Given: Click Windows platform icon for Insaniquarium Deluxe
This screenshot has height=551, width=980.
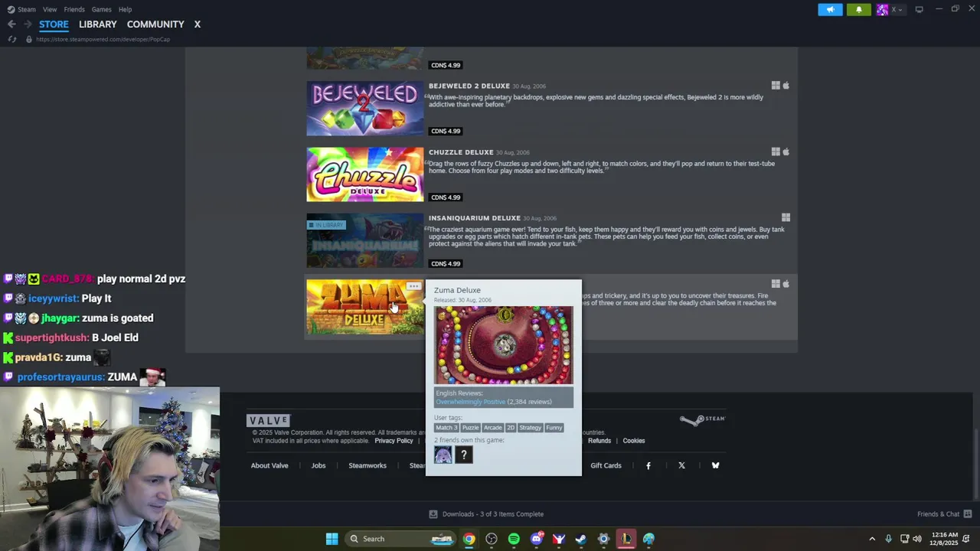Looking at the screenshot, I should [x=786, y=217].
